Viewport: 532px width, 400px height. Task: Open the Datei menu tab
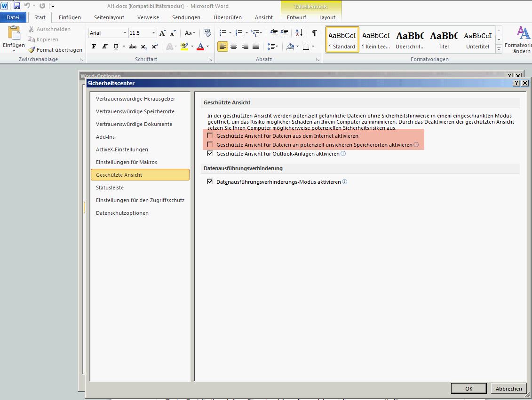[13, 17]
